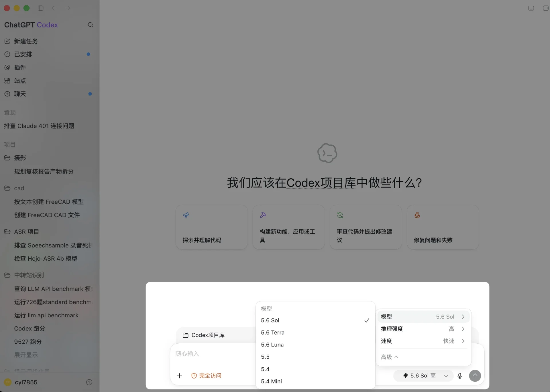Open search with the magnifier icon

pos(91,25)
